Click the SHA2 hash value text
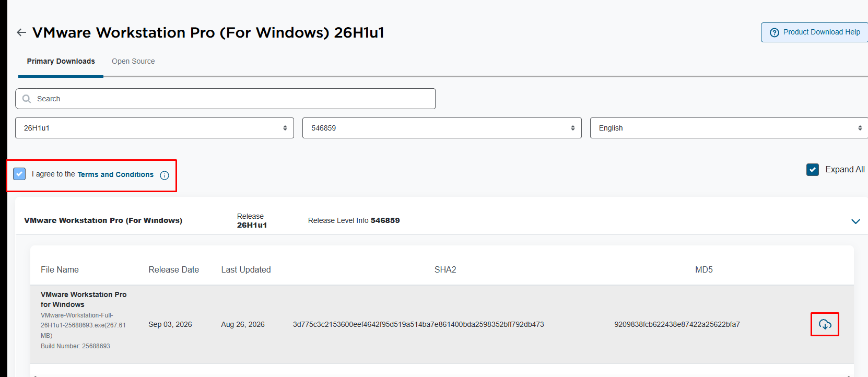The image size is (868, 377). click(x=418, y=324)
